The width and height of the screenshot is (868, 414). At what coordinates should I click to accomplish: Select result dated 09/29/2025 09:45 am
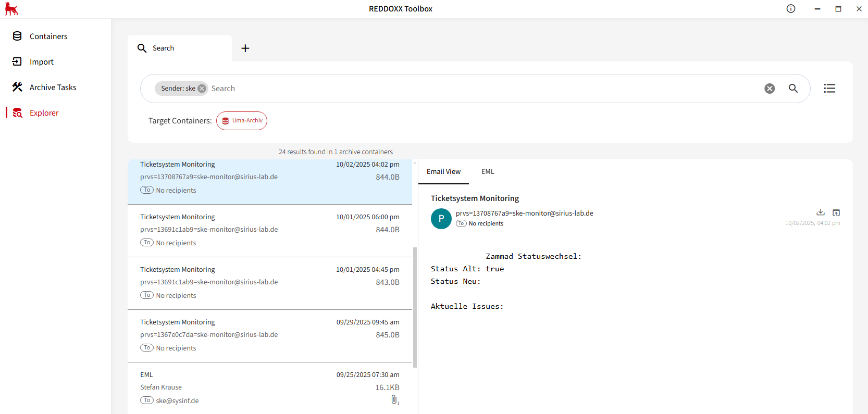click(270, 336)
